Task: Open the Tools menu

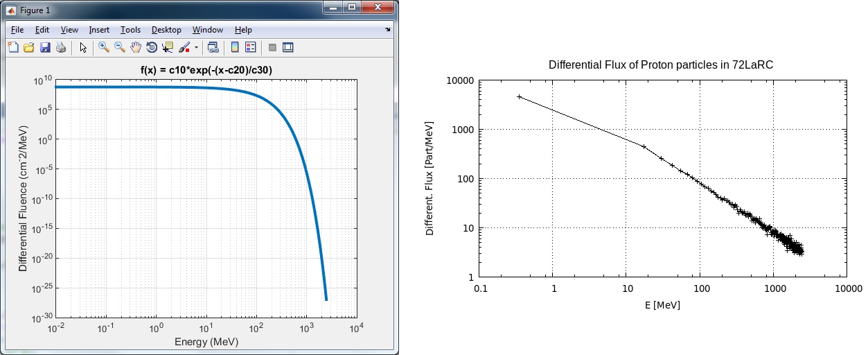Action: (130, 30)
